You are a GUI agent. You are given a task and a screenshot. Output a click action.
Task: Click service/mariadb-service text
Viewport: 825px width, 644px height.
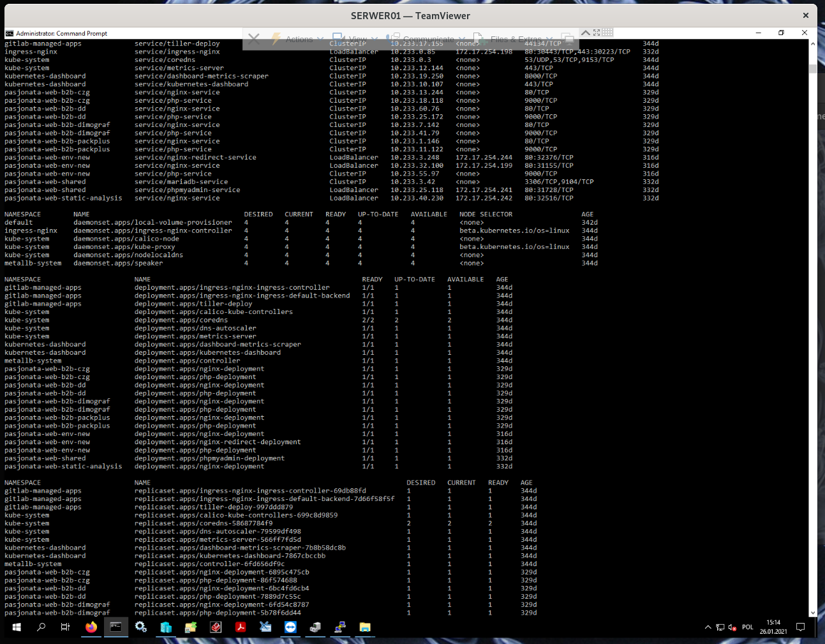tap(181, 182)
